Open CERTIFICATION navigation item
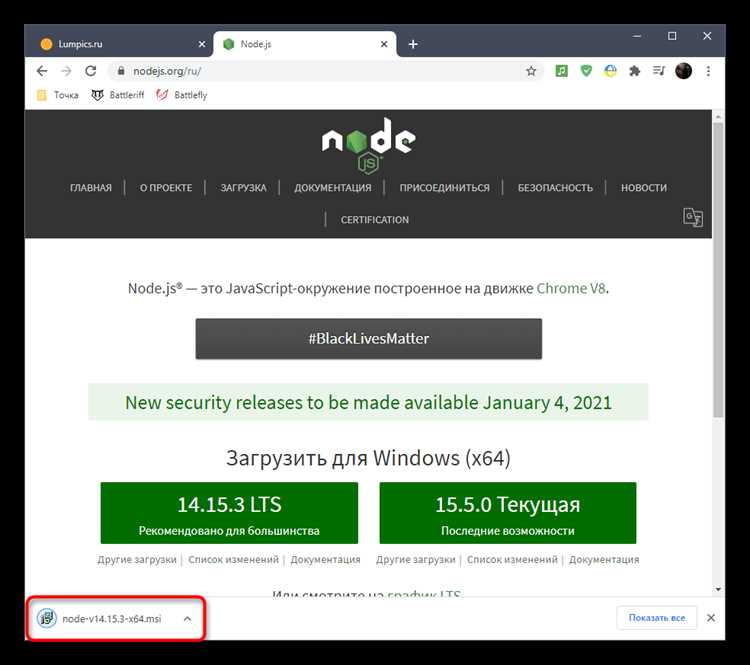 tap(375, 220)
